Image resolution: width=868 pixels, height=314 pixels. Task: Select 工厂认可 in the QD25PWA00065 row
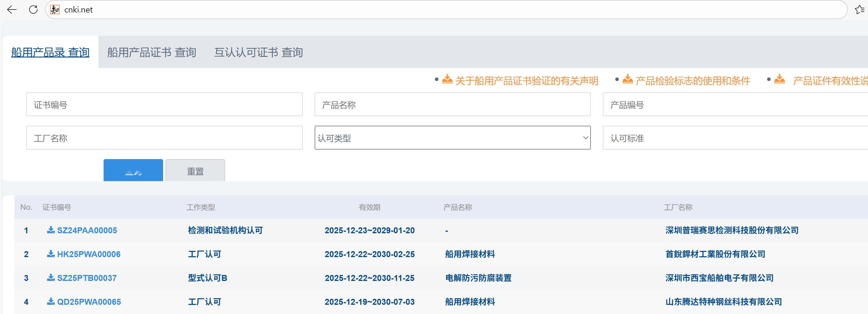204,302
